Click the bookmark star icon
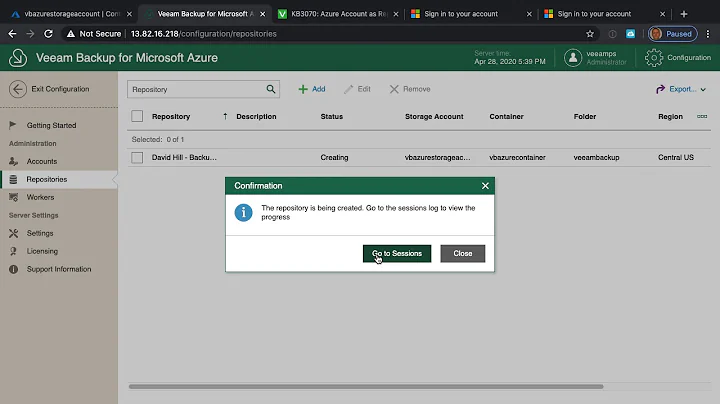The image size is (720, 404). pos(590,34)
